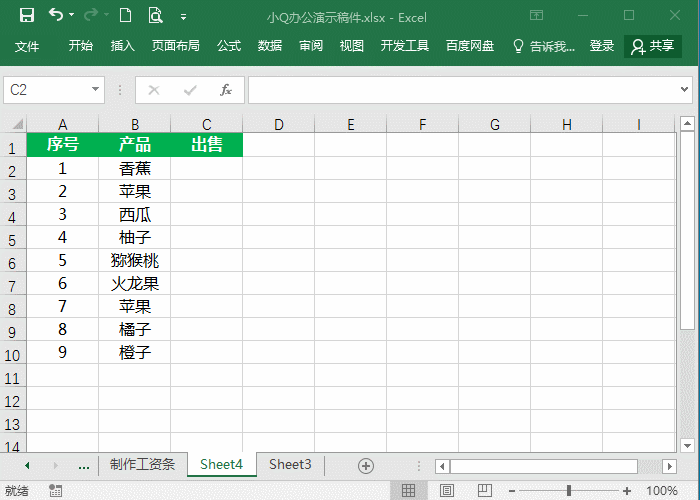
Task: Select column A header
Action: tap(62, 124)
